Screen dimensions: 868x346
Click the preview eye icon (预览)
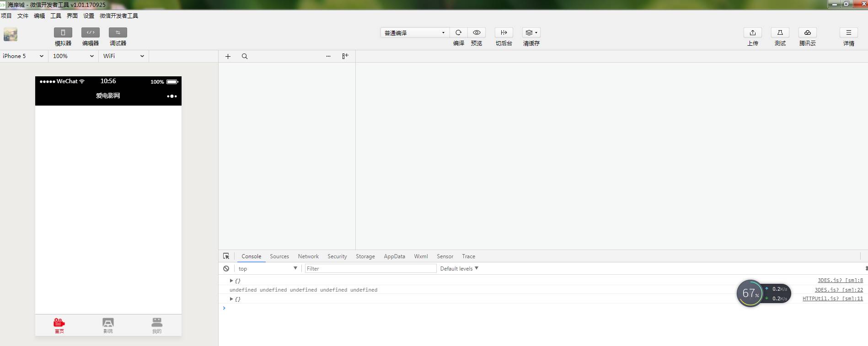(x=477, y=32)
